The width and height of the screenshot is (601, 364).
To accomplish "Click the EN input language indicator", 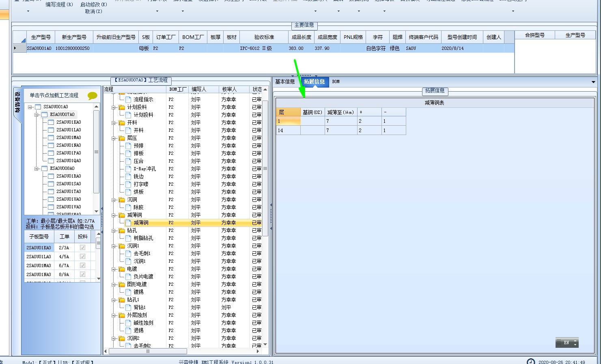I will pyautogui.click(x=567, y=343).
